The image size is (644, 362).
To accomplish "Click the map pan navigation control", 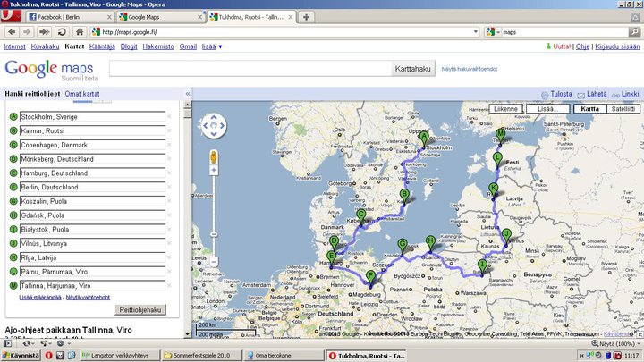I will tap(214, 126).
